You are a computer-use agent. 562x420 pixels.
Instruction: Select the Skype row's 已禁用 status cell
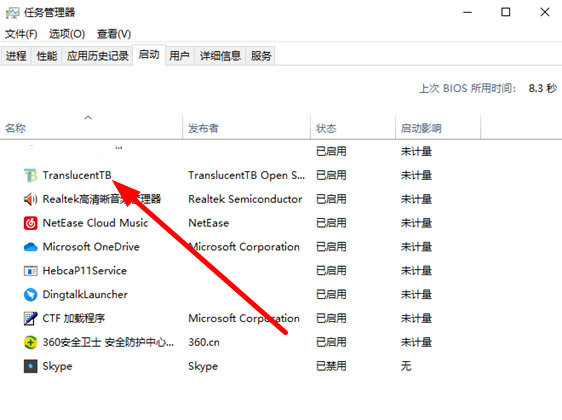click(x=331, y=366)
